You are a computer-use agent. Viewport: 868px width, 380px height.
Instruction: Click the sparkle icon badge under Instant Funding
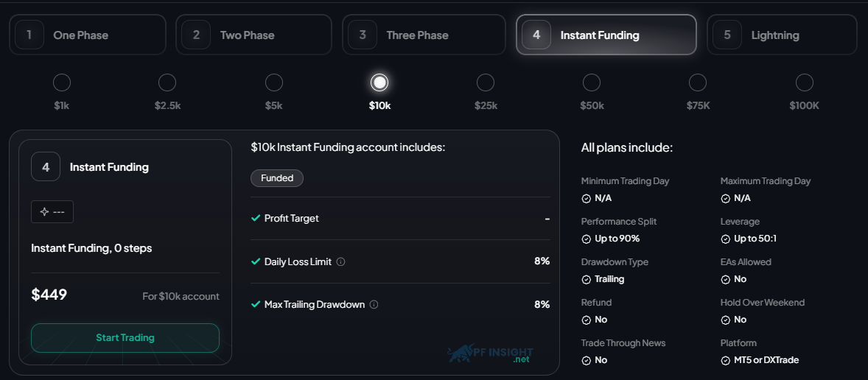coord(52,212)
